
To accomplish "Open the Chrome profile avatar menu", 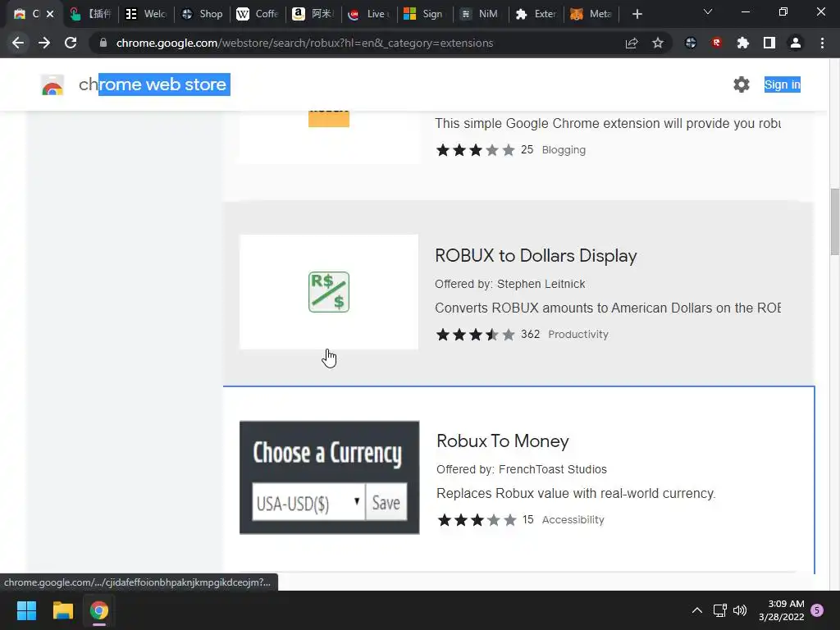I will click(x=796, y=43).
